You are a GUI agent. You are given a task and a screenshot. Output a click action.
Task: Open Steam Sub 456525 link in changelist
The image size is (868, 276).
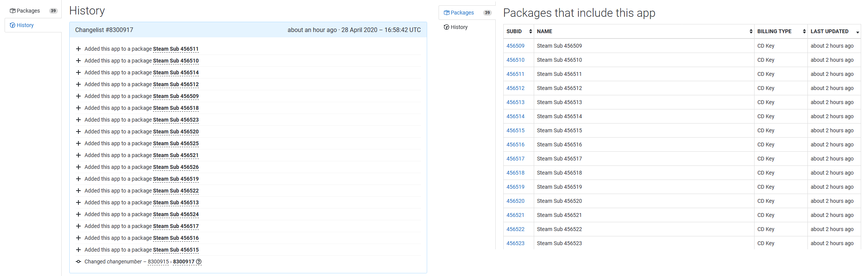click(176, 143)
